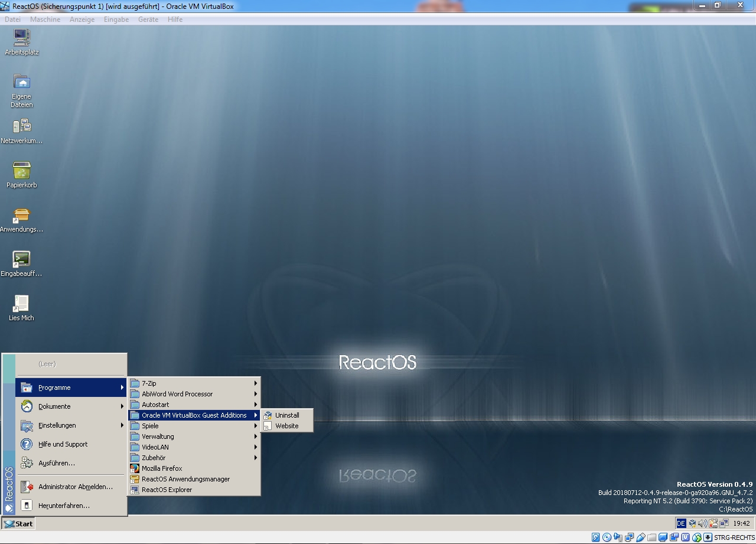Open the Geräte menu
The image size is (756, 544).
pos(148,19)
